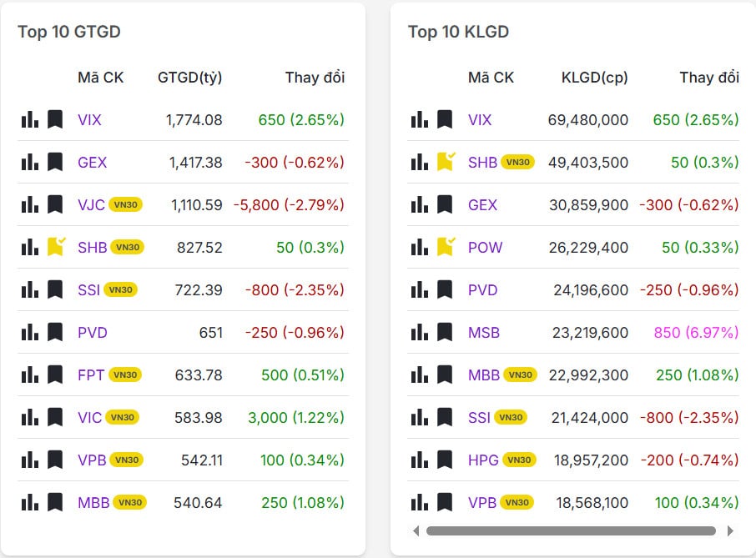The width and height of the screenshot is (756, 558).
Task: Click right scroll arrow of KLGD table
Action: tap(731, 530)
